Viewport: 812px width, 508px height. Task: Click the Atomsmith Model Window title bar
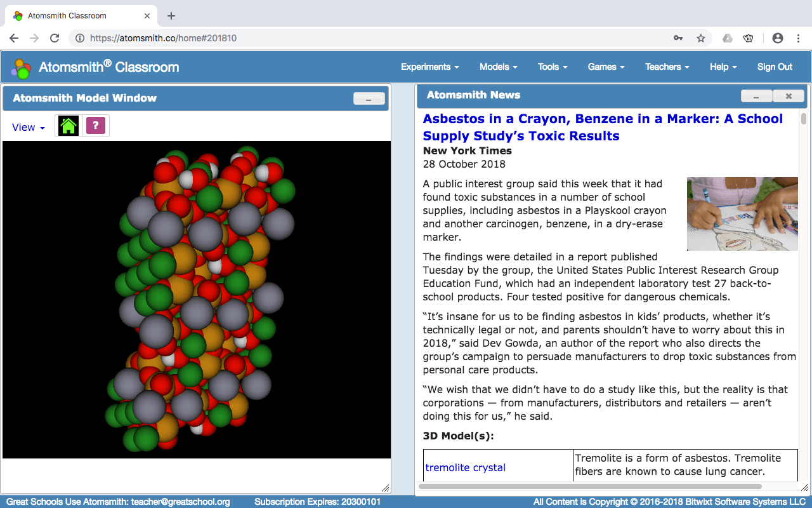195,98
